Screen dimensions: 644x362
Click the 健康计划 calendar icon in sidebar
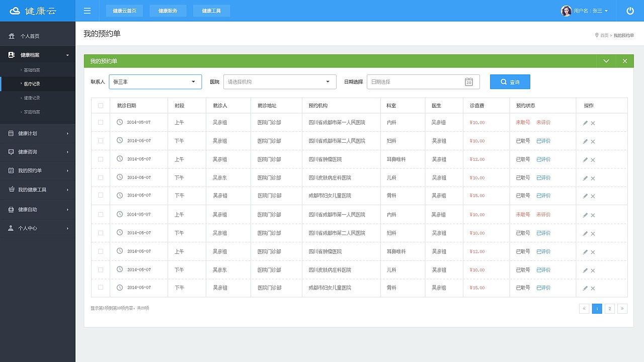point(11,133)
